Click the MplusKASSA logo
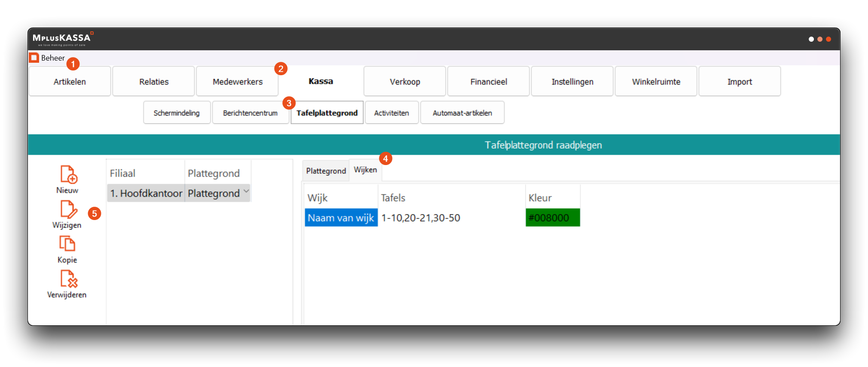Image resolution: width=868 pixels, height=367 pixels. pos(62,39)
